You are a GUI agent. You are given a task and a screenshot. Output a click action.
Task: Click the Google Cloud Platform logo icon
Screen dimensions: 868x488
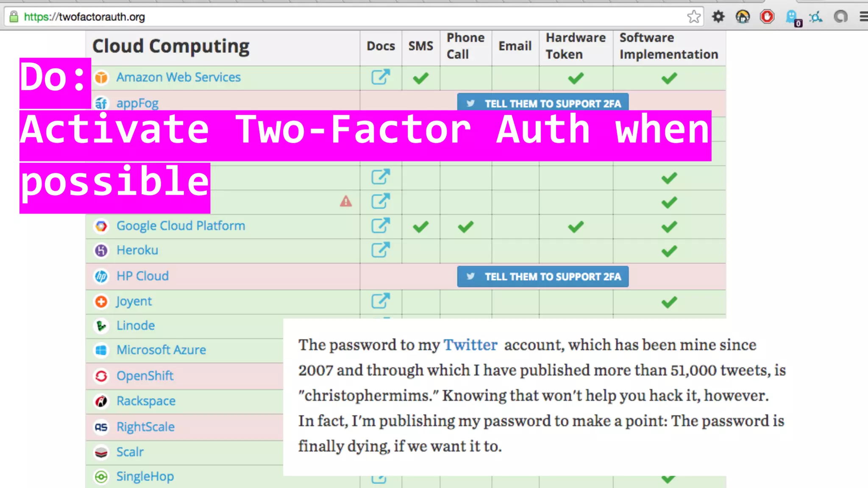click(x=101, y=226)
